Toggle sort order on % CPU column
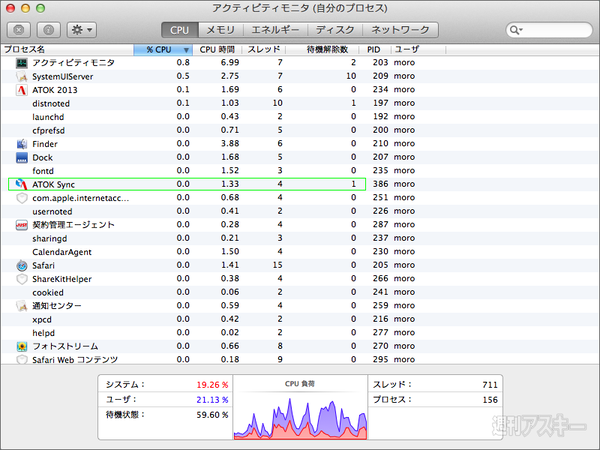This screenshot has width=600, height=450. click(x=163, y=50)
